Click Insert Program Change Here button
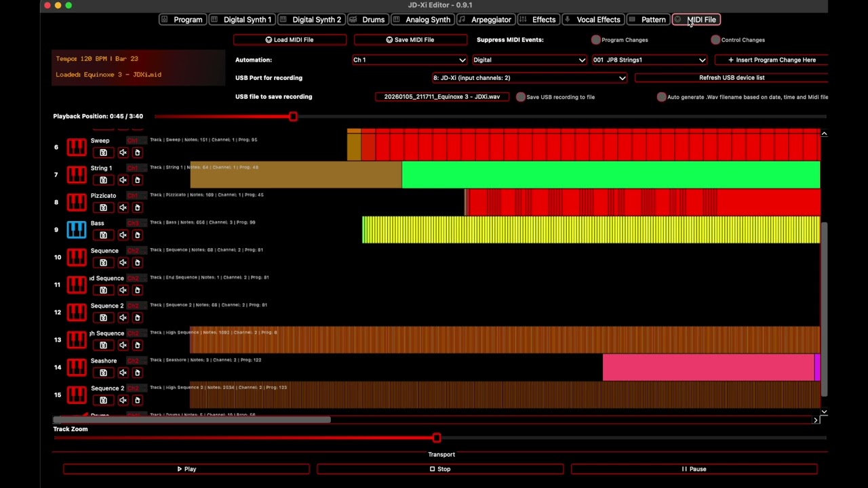The height and width of the screenshot is (488, 868). pos(772,60)
